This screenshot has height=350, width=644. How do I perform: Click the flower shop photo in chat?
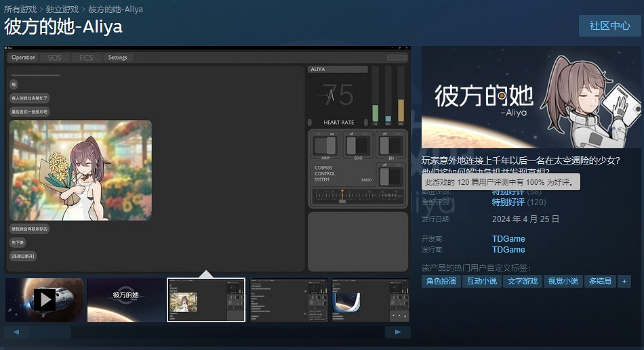tap(81, 171)
